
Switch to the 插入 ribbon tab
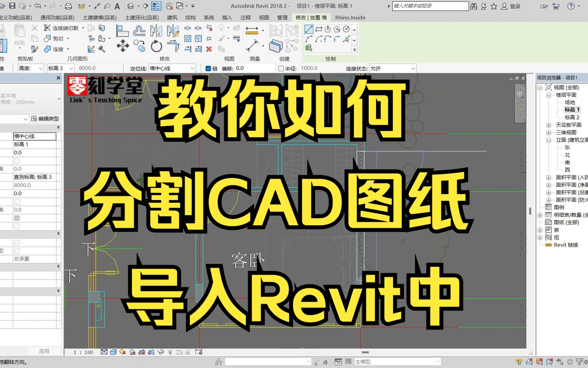click(x=227, y=17)
